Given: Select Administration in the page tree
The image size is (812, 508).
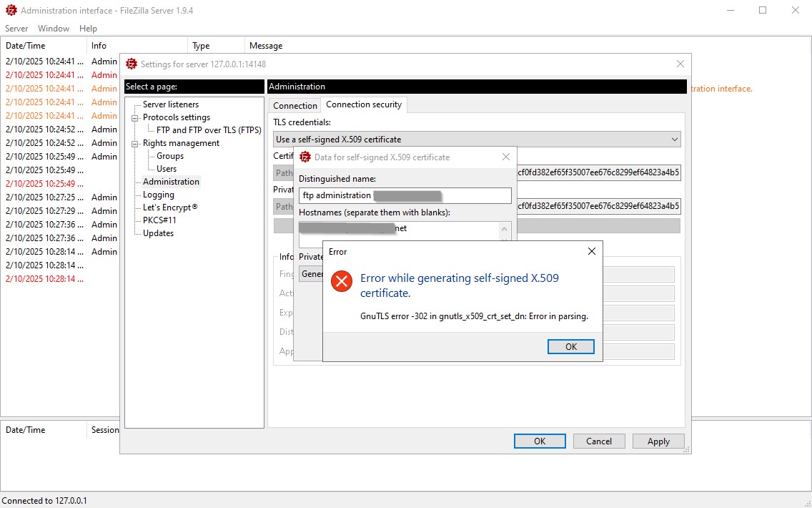Looking at the screenshot, I should (171, 182).
